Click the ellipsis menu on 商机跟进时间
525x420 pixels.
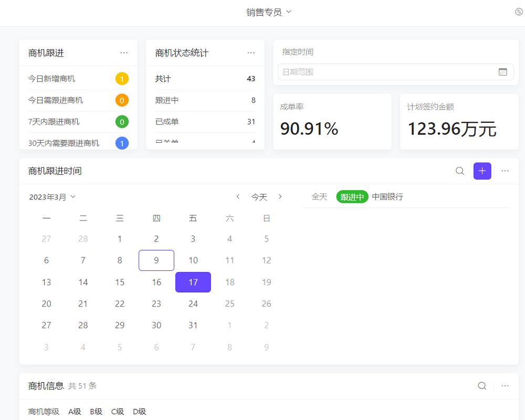[x=505, y=171]
